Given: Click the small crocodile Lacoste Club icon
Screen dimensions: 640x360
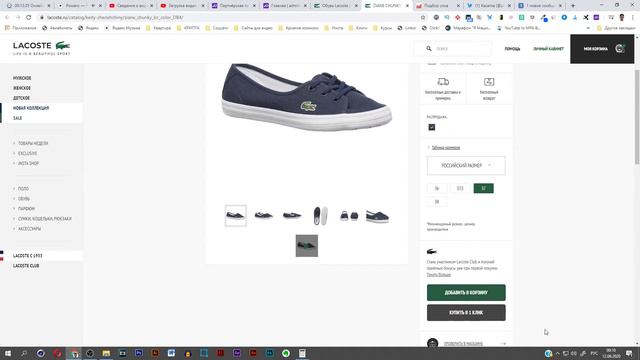Looking at the screenshot, I should tap(431, 251).
